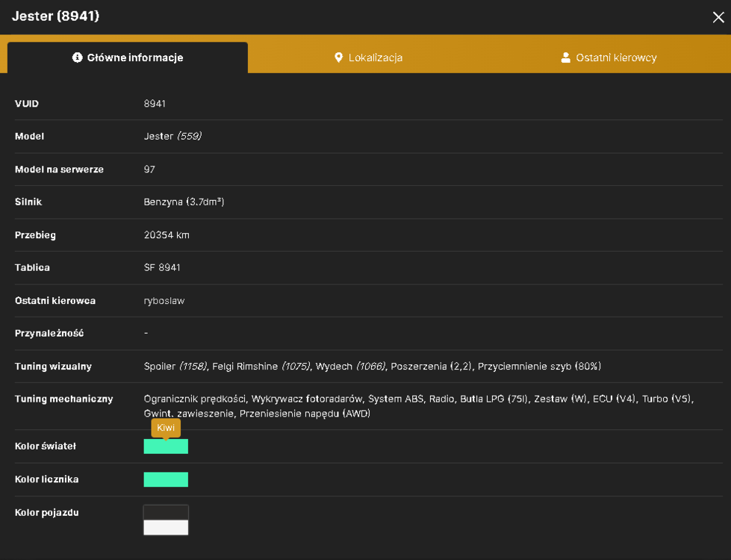
Task: Select the Główne informacje tab
Action: [128, 57]
